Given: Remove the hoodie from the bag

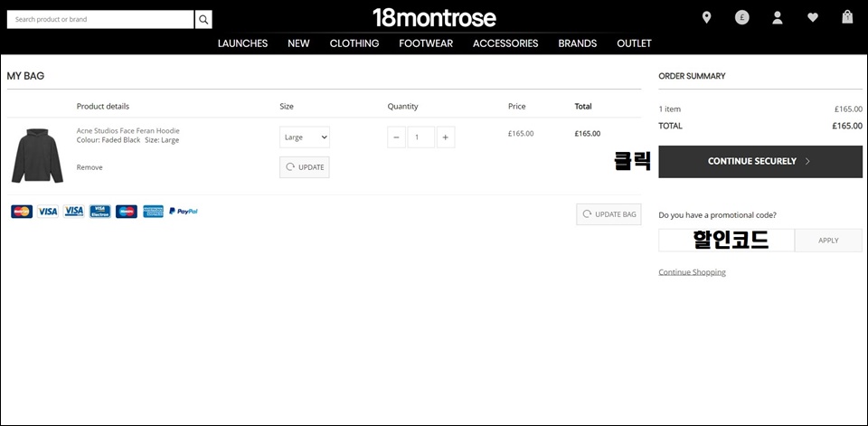Looking at the screenshot, I should pos(90,167).
